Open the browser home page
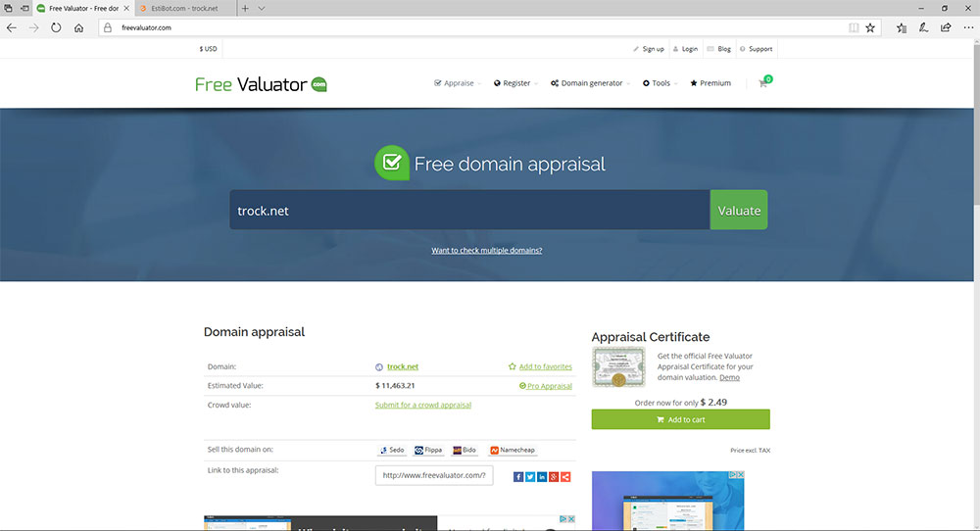The image size is (980, 531). point(78,27)
